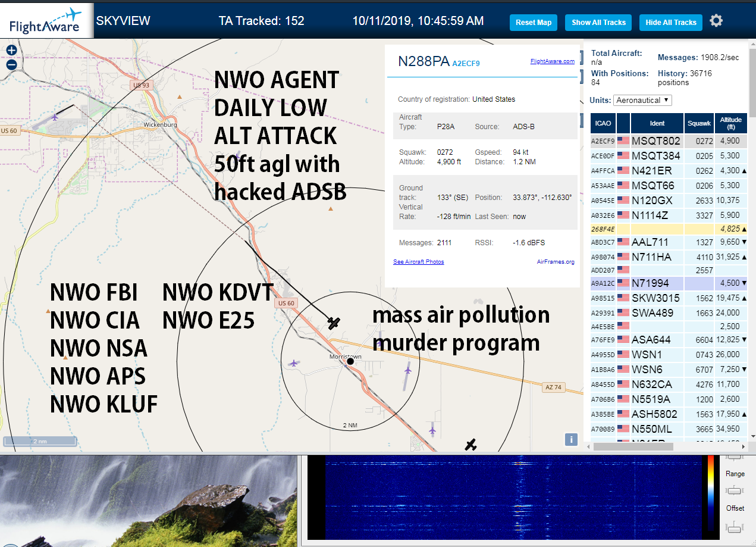Sort by the flag column header

coord(623,123)
